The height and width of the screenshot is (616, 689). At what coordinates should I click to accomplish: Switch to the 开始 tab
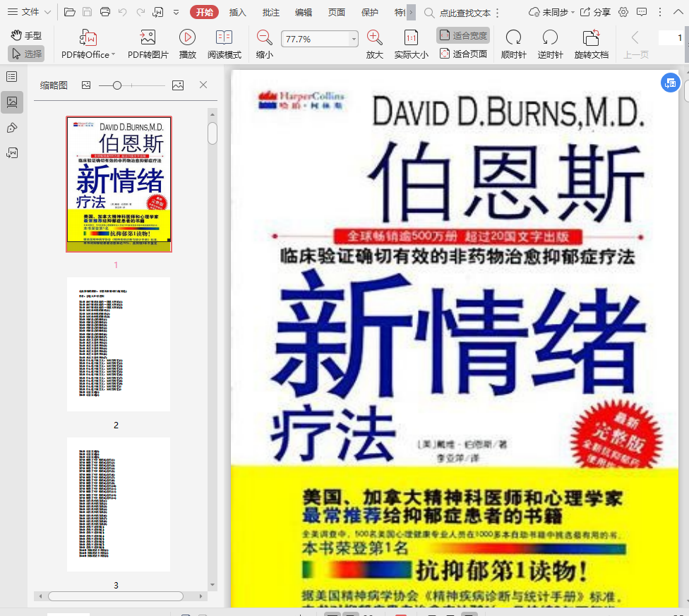204,12
